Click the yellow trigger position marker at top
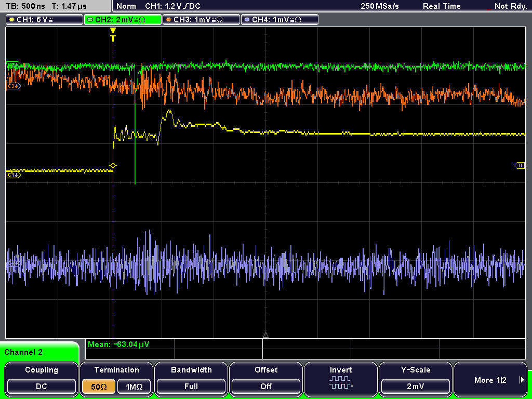The height and width of the screenshot is (399, 532). click(113, 34)
